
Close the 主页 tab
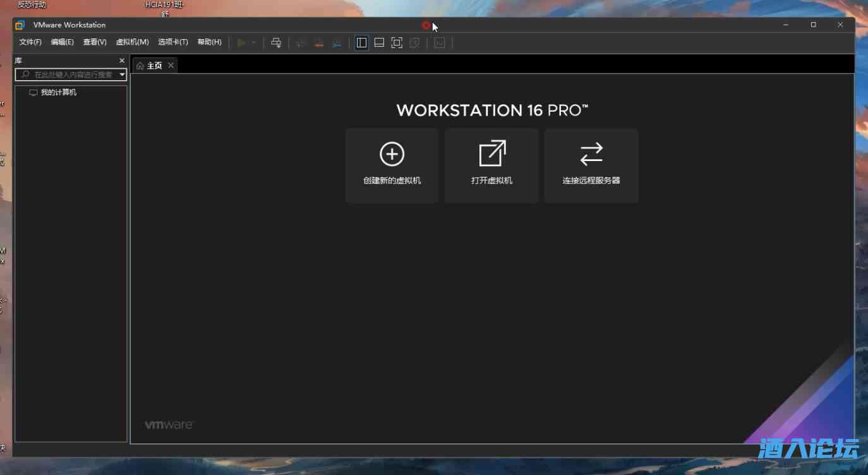click(x=171, y=66)
